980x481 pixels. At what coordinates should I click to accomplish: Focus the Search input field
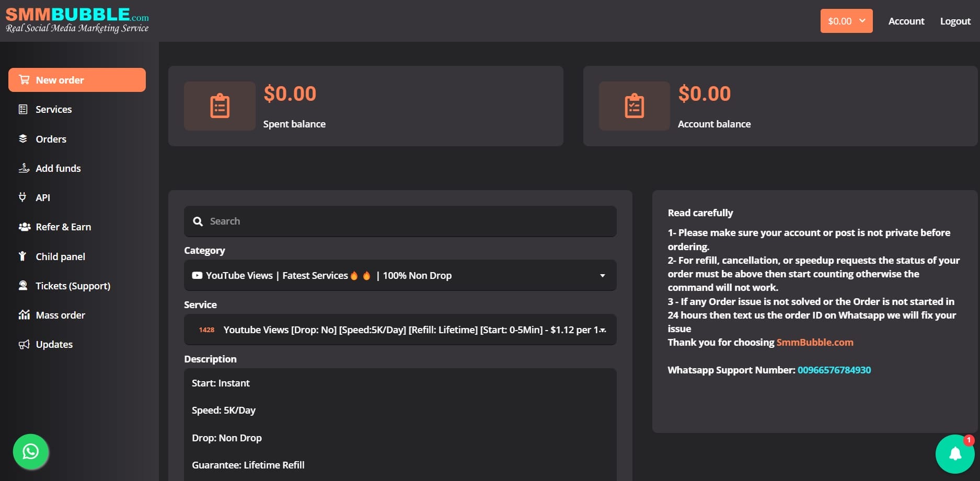408,221
